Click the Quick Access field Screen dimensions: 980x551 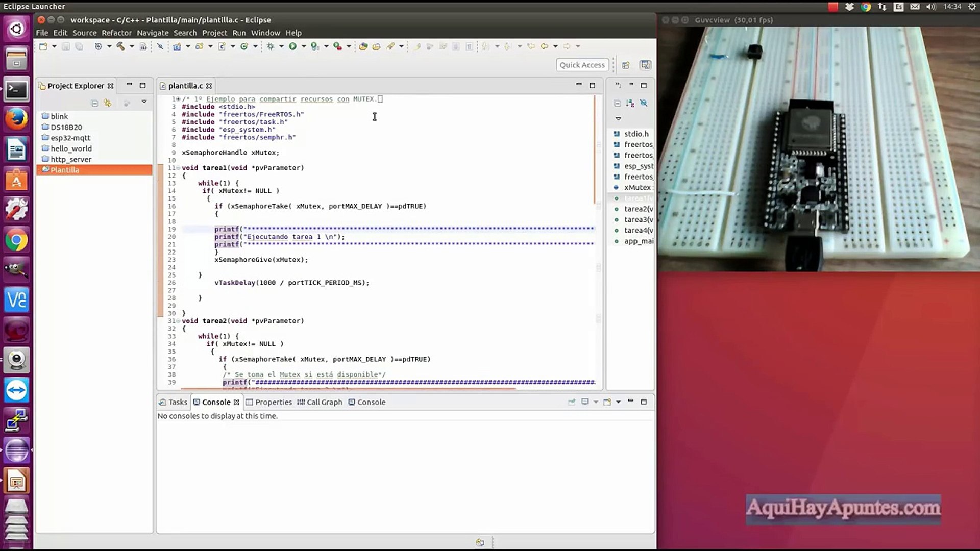[x=582, y=65]
